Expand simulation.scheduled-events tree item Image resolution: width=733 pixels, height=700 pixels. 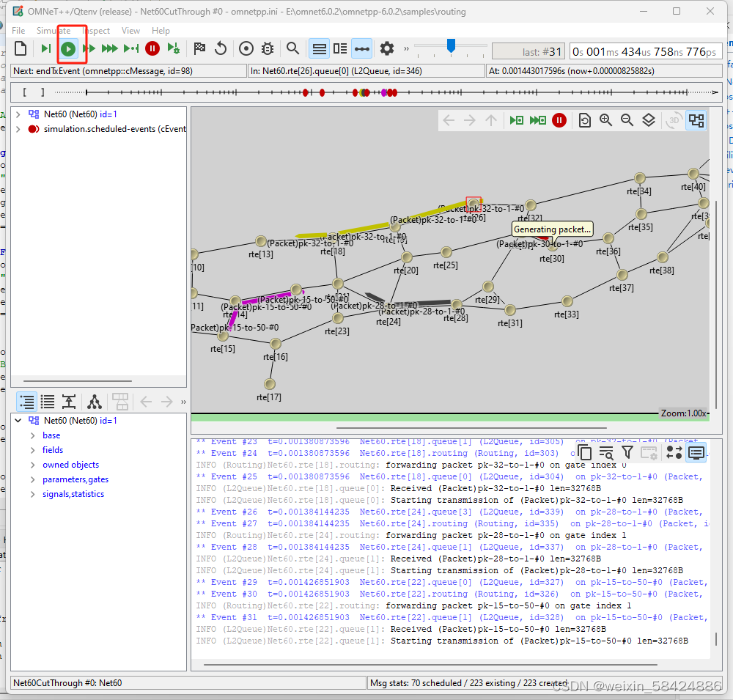pyautogui.click(x=18, y=129)
